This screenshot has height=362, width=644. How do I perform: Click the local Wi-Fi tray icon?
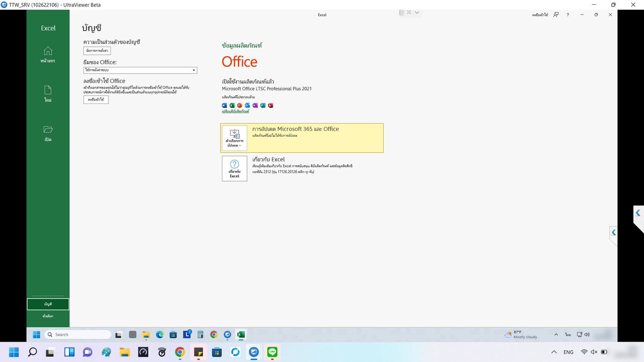[x=584, y=352]
